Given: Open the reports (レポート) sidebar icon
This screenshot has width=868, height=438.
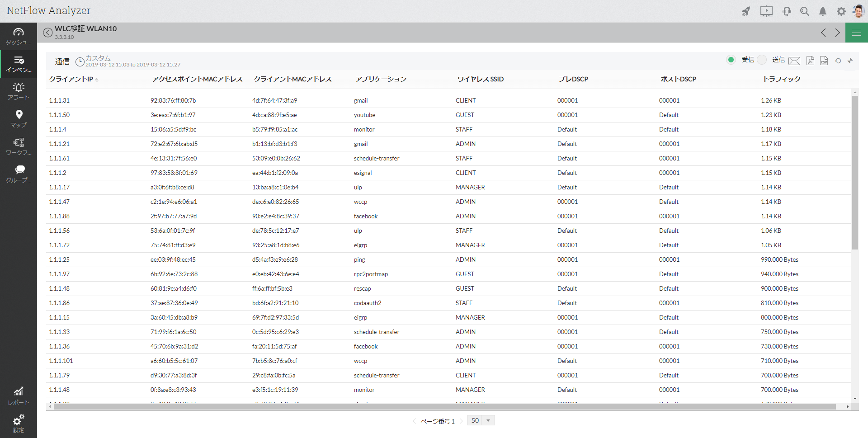Looking at the screenshot, I should (19, 396).
